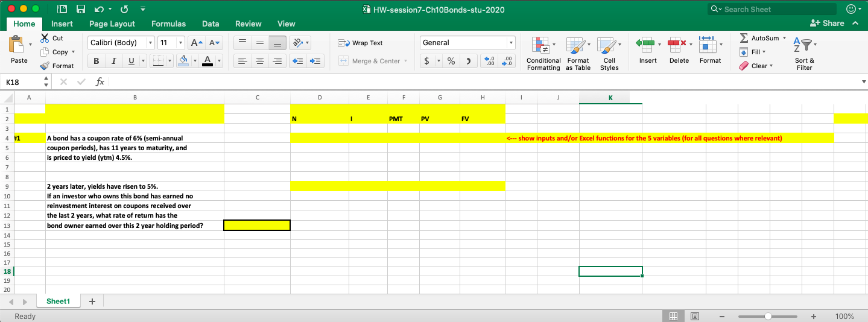868x322 pixels.
Task: Switch to the Formulas tab
Action: [168, 24]
